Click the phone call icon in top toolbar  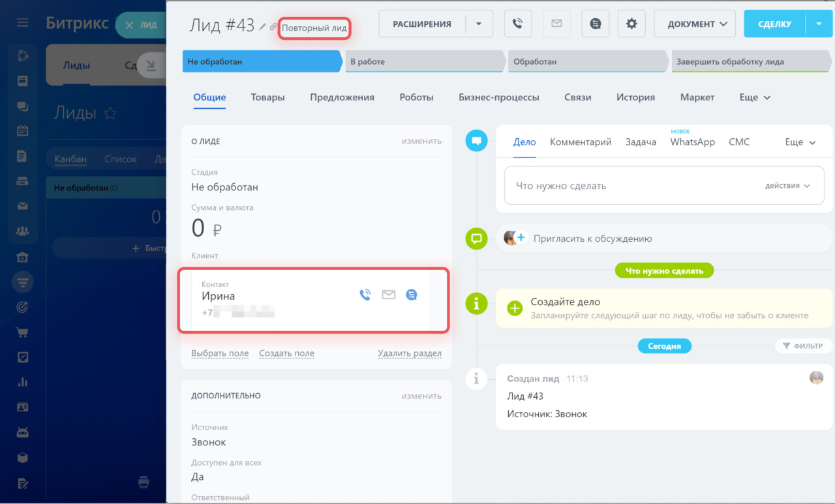click(517, 24)
